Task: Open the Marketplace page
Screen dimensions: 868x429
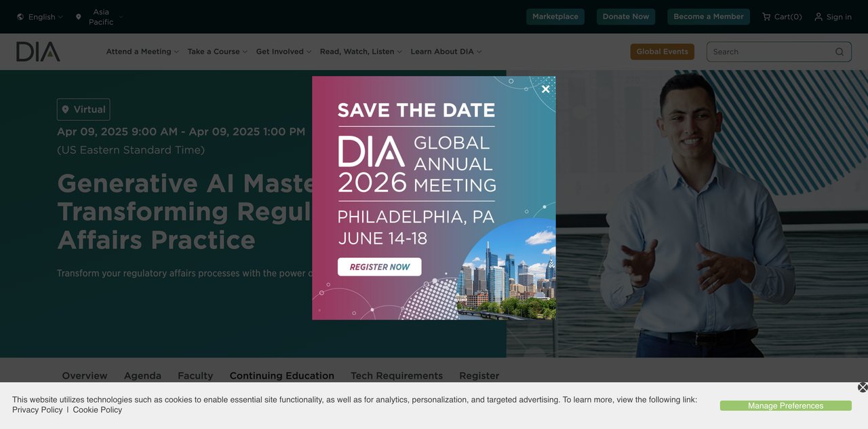Action: pyautogui.click(x=555, y=17)
